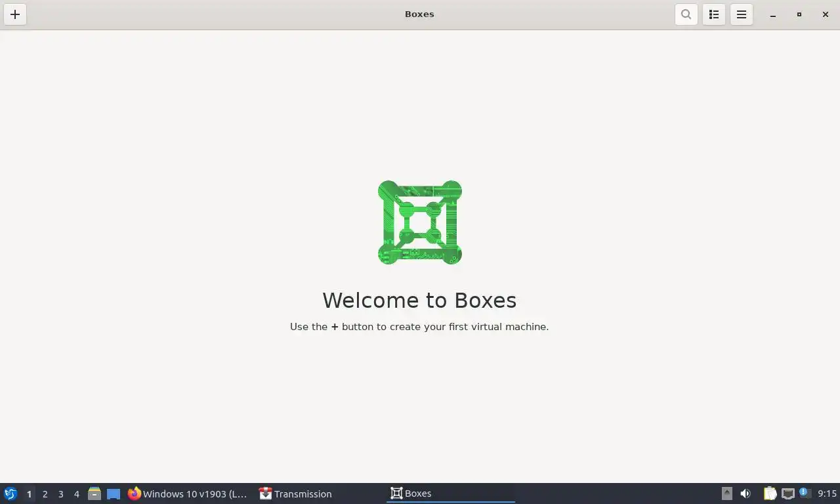
Task: Select the Boxes taskbar entry
Action: 451,493
